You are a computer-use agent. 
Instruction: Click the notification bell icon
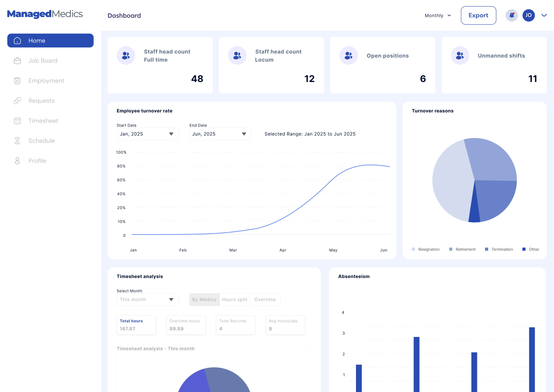click(x=511, y=15)
